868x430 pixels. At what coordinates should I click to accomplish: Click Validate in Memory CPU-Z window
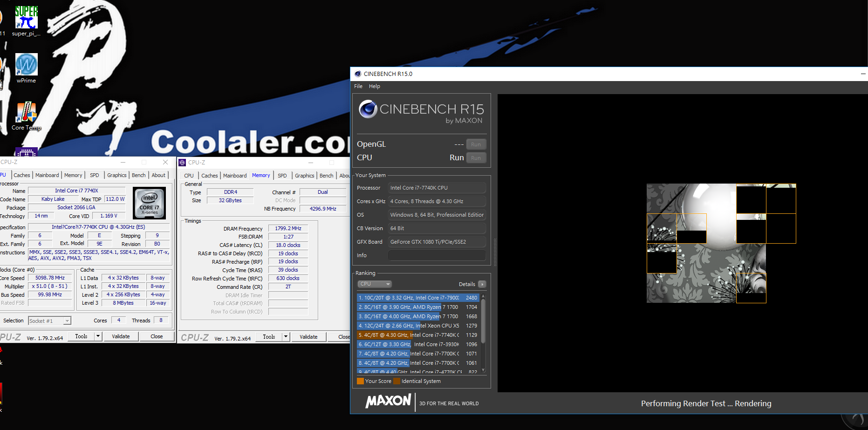[x=308, y=337]
